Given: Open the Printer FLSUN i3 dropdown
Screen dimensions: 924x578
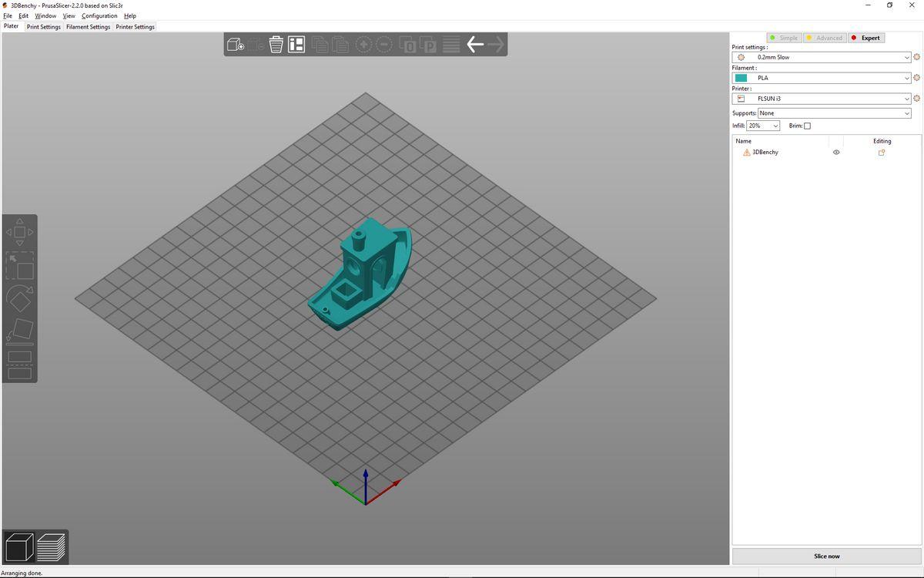Looking at the screenshot, I should [822, 99].
